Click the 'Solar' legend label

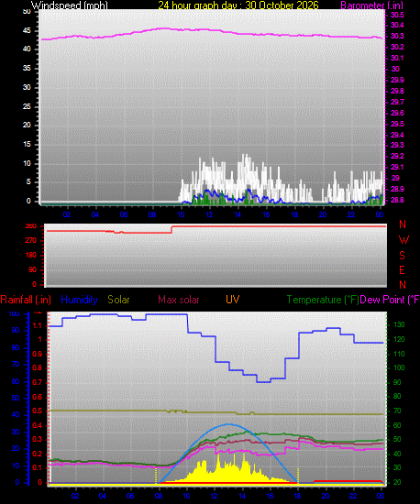click(x=118, y=300)
